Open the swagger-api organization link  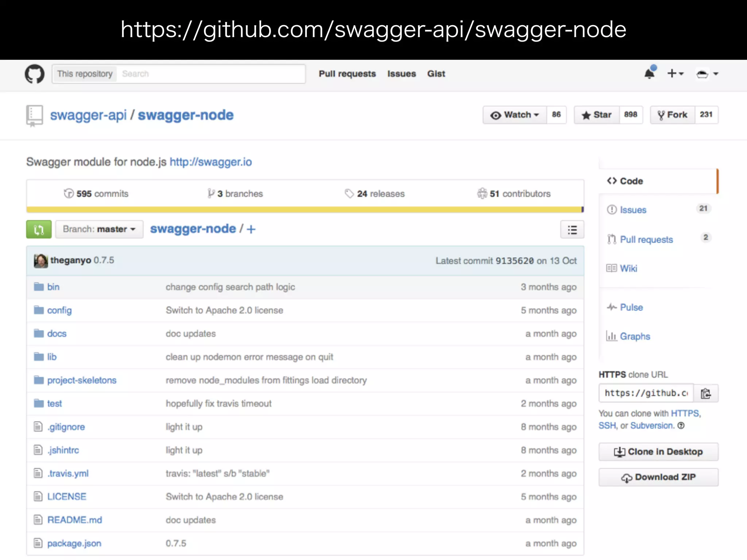coord(88,115)
